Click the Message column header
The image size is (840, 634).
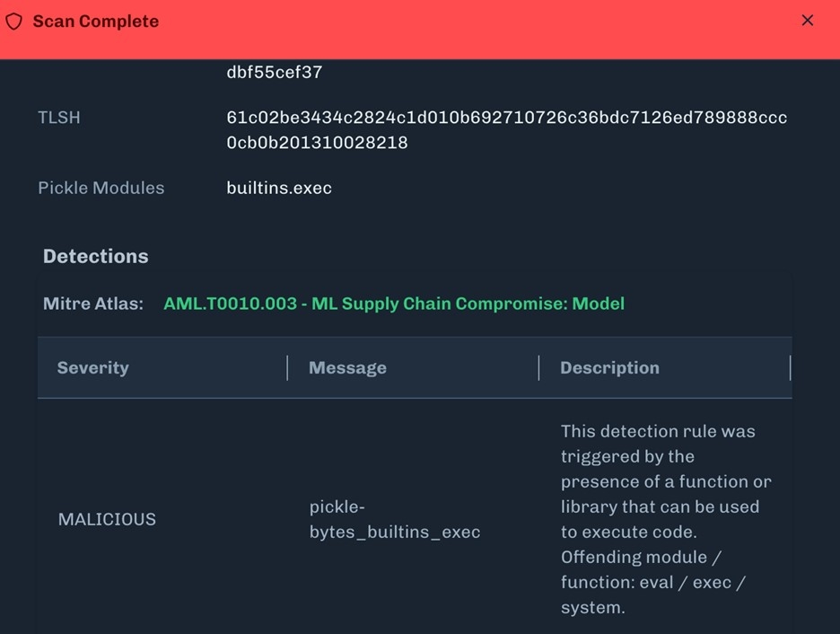(x=347, y=367)
